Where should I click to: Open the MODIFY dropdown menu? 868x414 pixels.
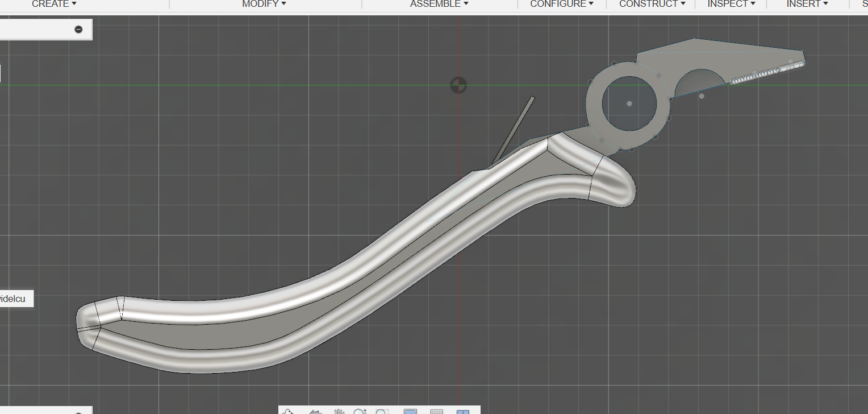click(x=264, y=4)
